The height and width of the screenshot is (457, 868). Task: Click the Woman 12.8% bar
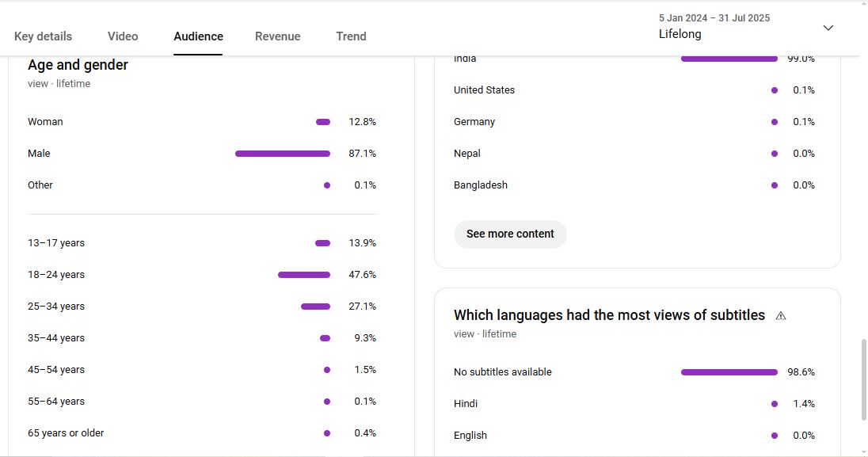click(323, 122)
